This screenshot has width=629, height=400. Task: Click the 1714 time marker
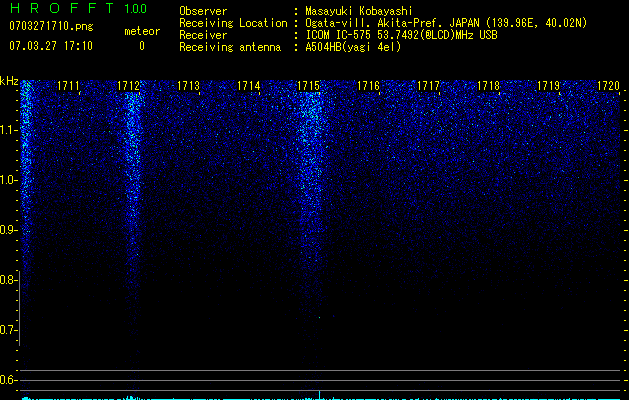point(248,86)
